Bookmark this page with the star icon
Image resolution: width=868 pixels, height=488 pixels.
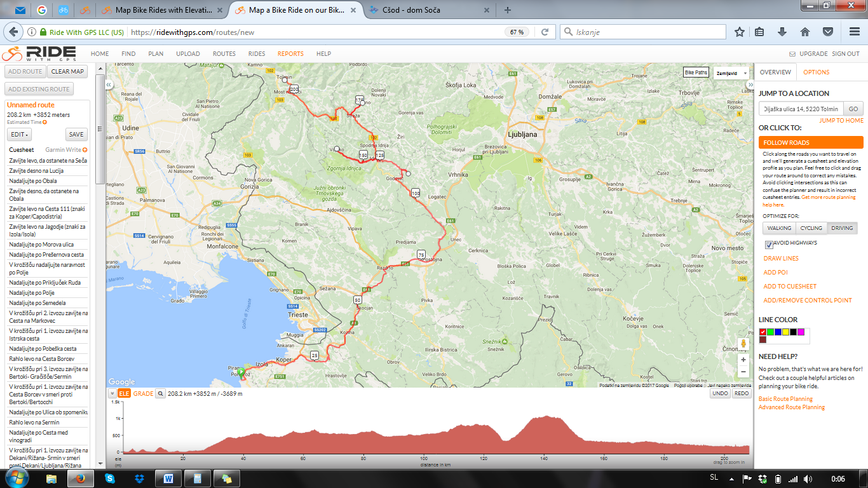(740, 32)
